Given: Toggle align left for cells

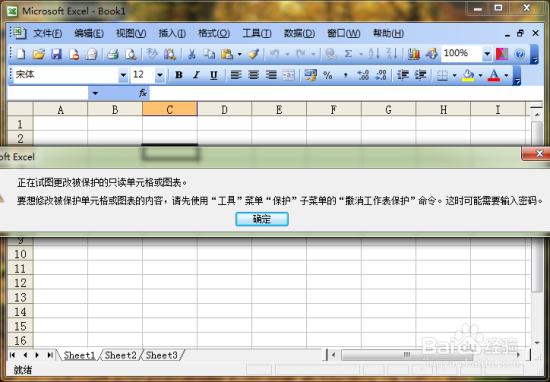Looking at the screenshot, I should point(236,75).
